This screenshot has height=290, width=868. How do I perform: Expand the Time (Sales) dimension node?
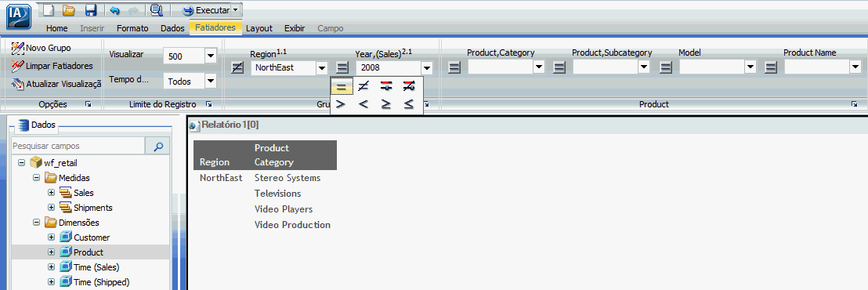52,266
